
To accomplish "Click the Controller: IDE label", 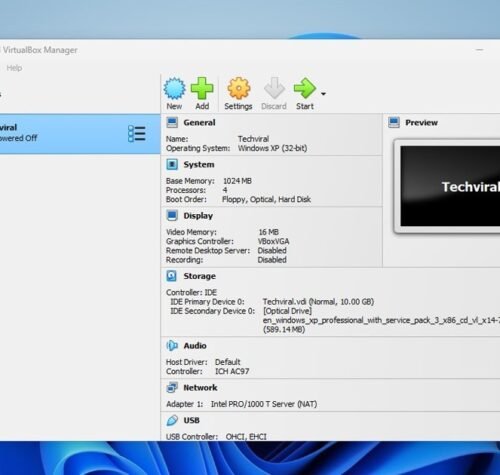I will point(191,292).
